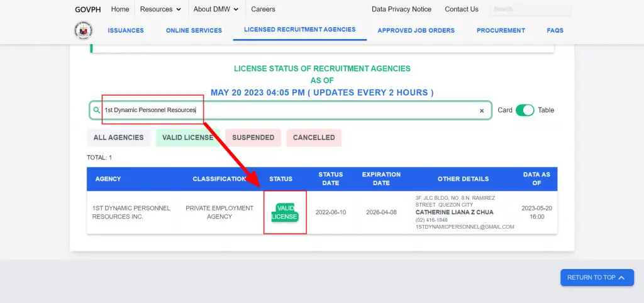Click the chevron on Return to Top

pos(621,278)
